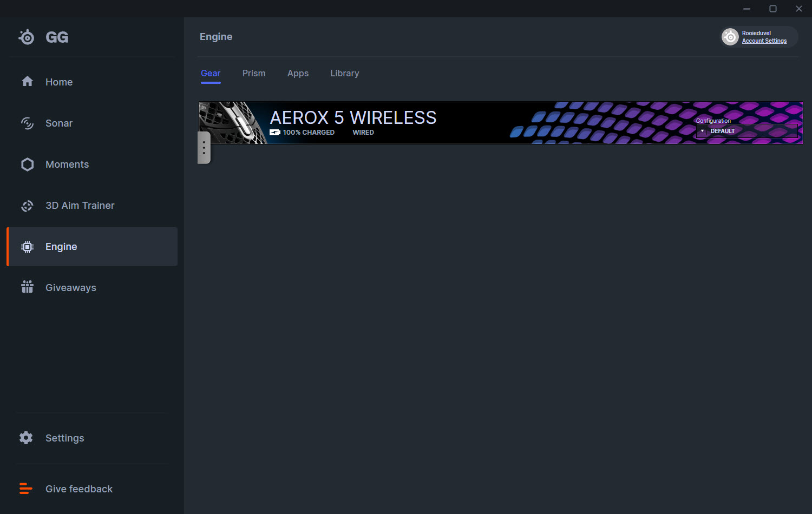Screen dimensions: 812x514
Task: Click the AEROX 5 WIRELESS device title
Action: coord(353,117)
